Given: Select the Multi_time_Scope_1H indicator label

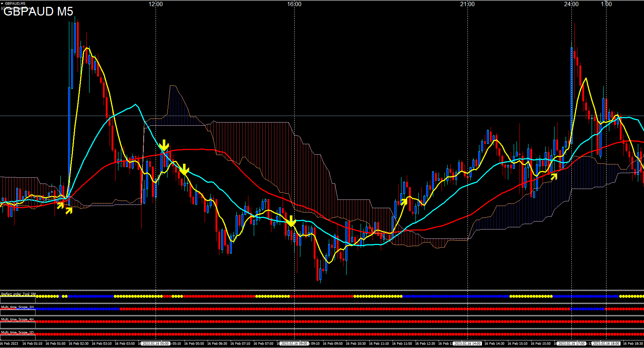Looking at the screenshot, I should [x=17, y=307].
